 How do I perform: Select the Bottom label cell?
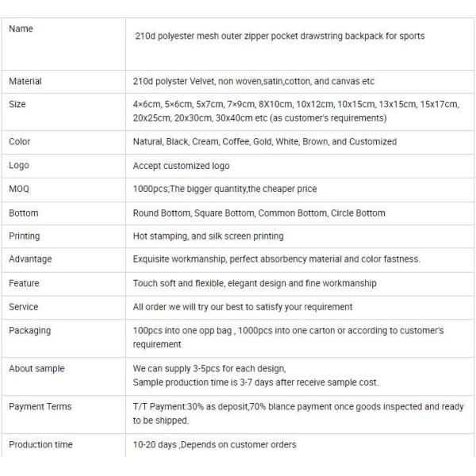24,213
